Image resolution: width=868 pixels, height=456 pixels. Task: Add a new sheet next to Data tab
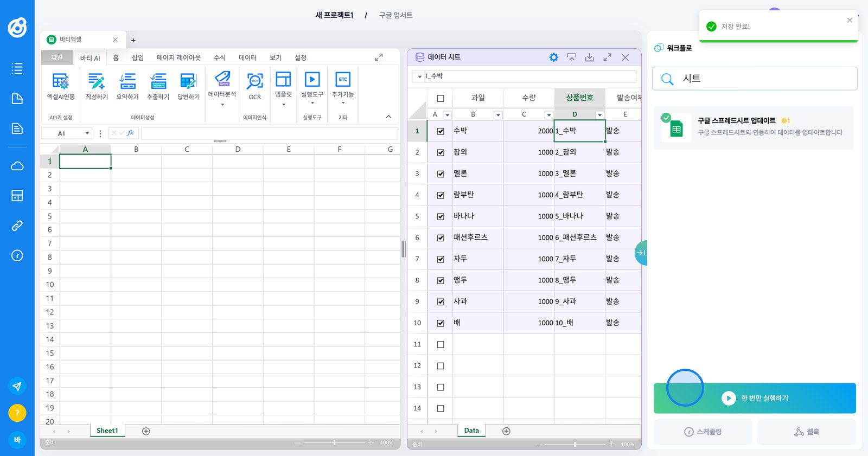506,431
